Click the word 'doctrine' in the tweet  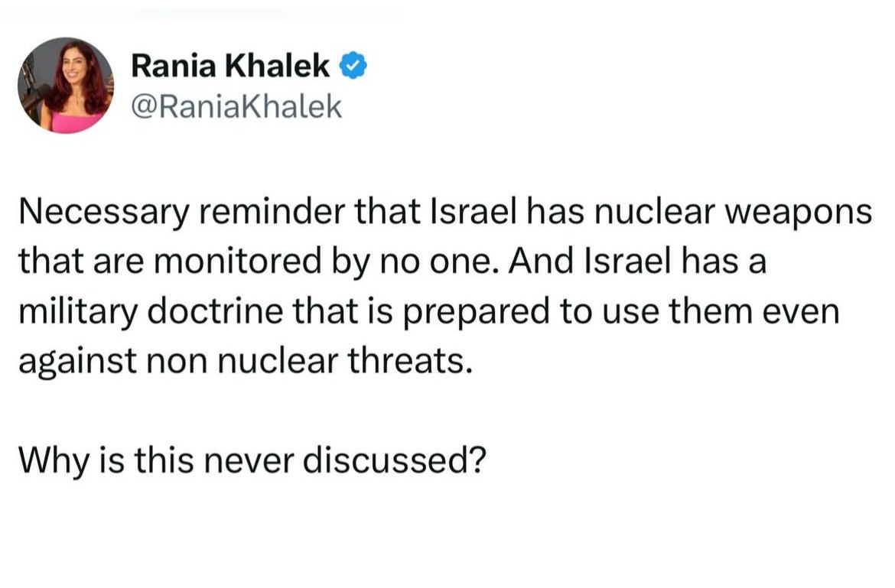pyautogui.click(x=216, y=311)
